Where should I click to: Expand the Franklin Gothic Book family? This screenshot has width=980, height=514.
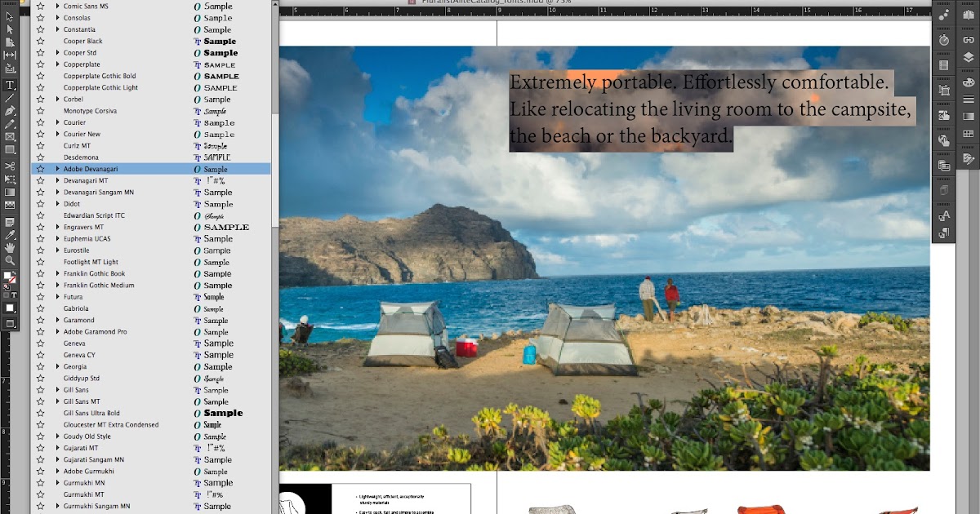tap(57, 274)
